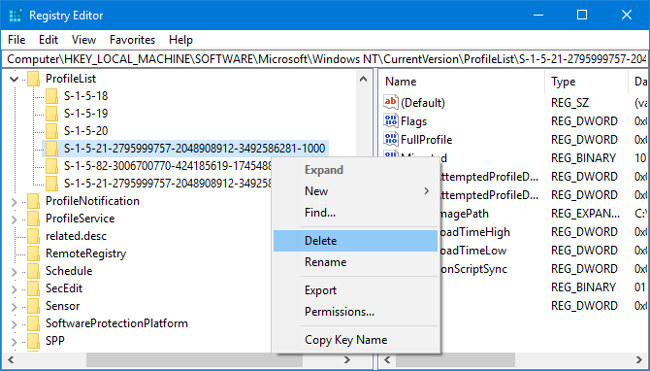Viewport: 650px width, 371px height.
Task: Expand the Sensor key
Action: tap(14, 306)
